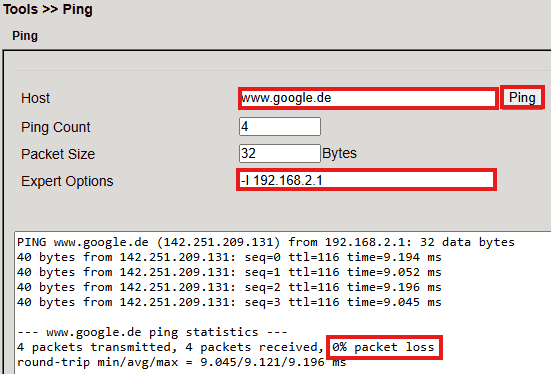Click the output line with seq=2
Screen dimensions: 551x374
tap(229, 287)
